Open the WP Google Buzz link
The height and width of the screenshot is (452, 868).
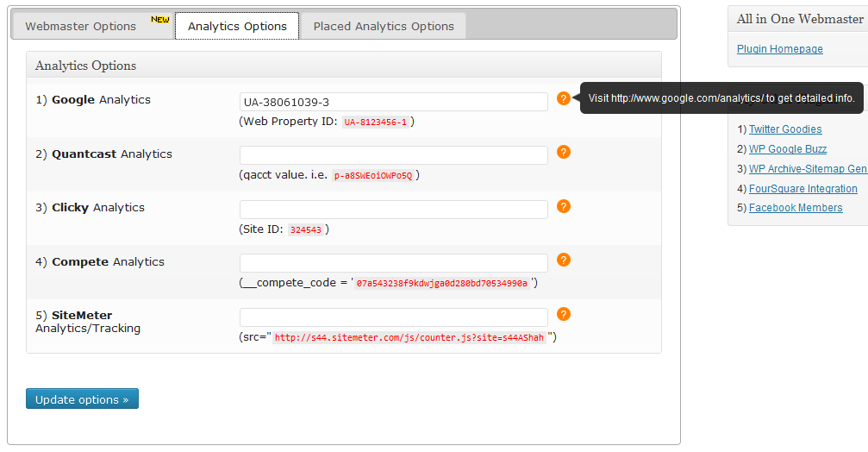pyautogui.click(x=788, y=149)
